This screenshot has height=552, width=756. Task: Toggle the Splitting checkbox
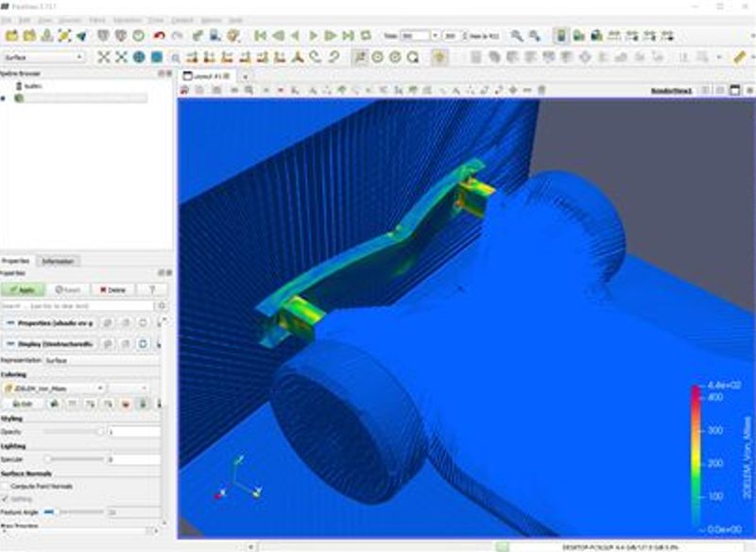tap(6, 499)
